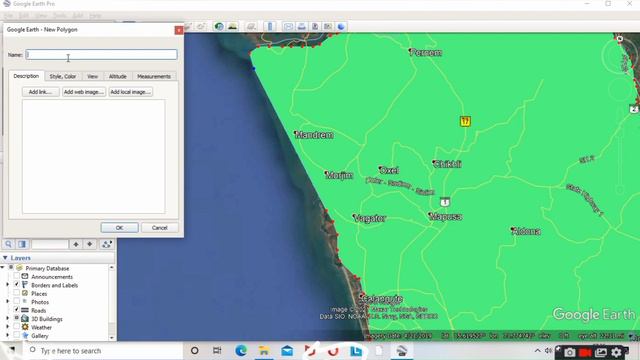Enable the Places layer checkbox
The image size is (640, 360).
pyautogui.click(x=17, y=293)
